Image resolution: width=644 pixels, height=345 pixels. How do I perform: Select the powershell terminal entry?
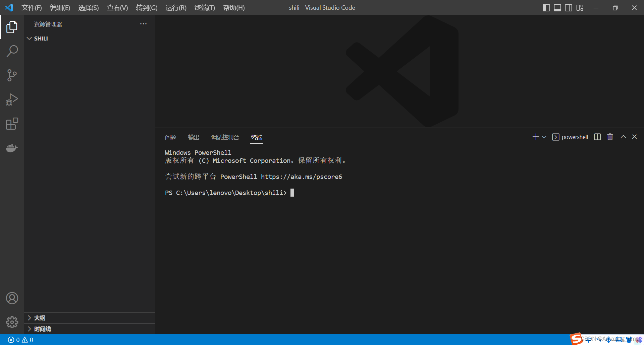click(570, 137)
